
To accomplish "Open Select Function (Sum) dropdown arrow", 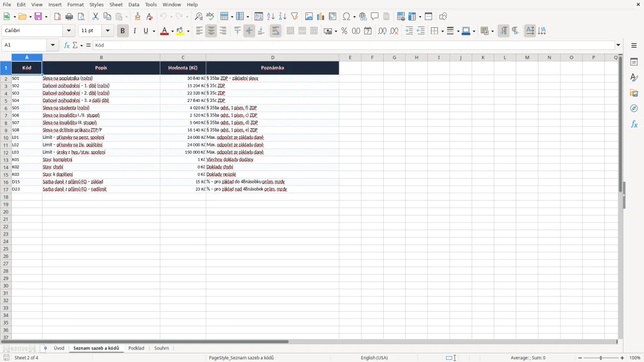I will (x=82, y=45).
